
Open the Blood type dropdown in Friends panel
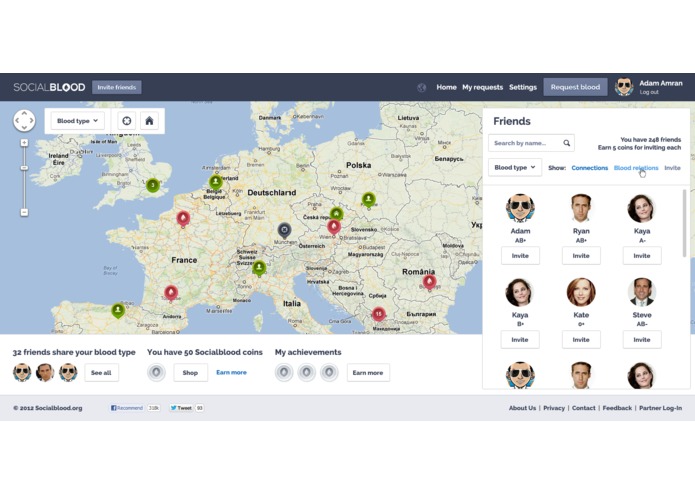tap(515, 167)
